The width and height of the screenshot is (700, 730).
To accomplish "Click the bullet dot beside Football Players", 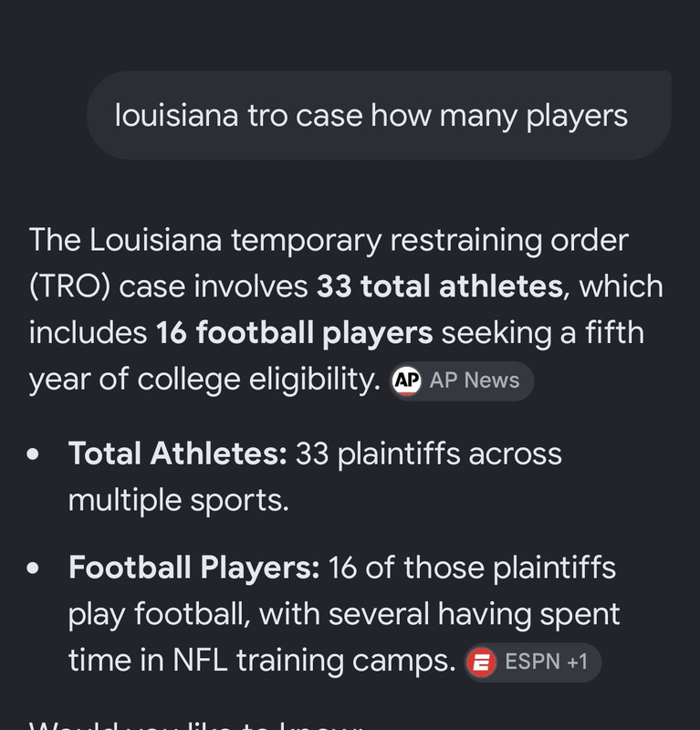I will click(x=33, y=568).
